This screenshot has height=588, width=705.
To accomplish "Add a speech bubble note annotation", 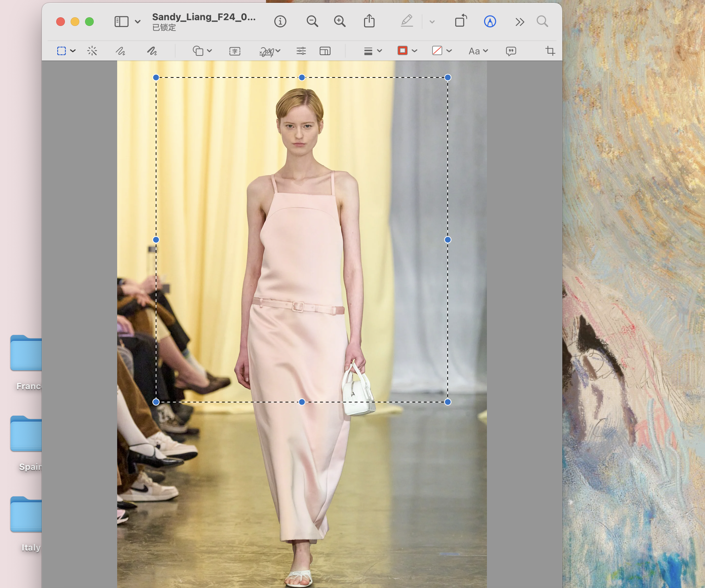I will click(511, 51).
